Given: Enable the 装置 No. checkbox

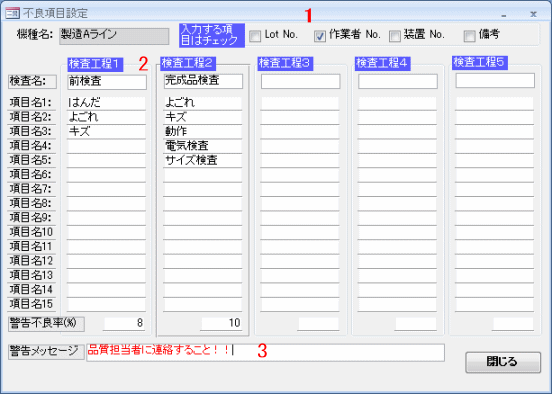Looking at the screenshot, I should click(395, 36).
